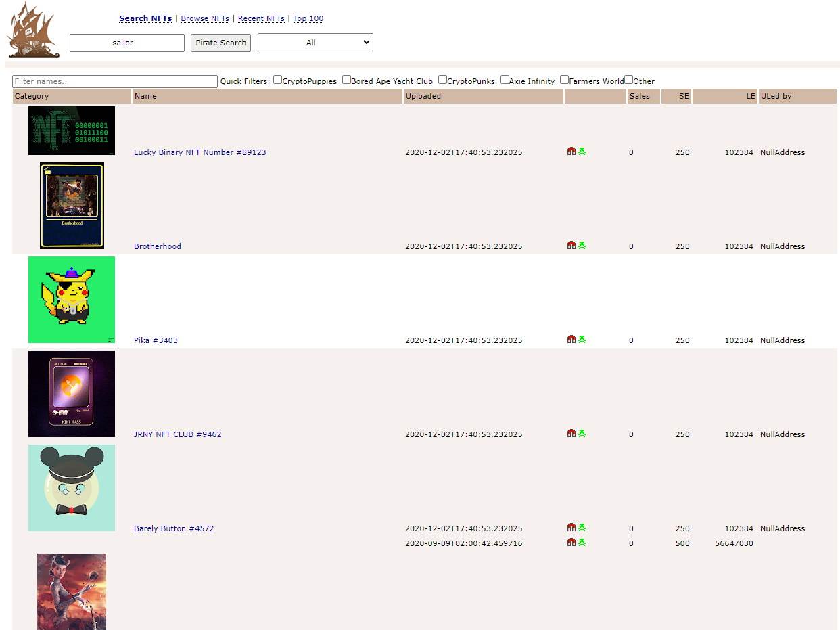This screenshot has width=840, height=630.
Task: Click the magnet link icon for Pika #3403
Action: [x=572, y=340]
